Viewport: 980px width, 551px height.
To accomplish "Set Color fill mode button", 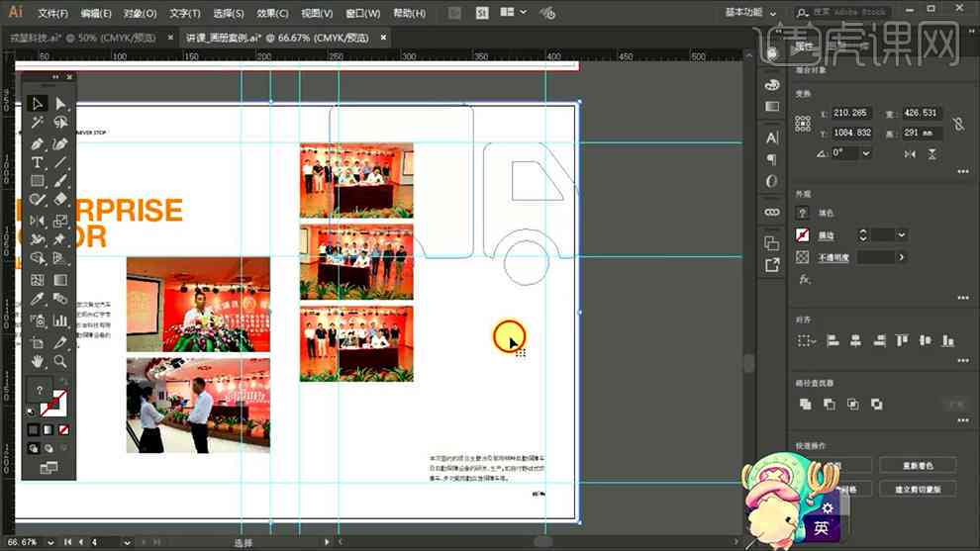I will point(33,429).
